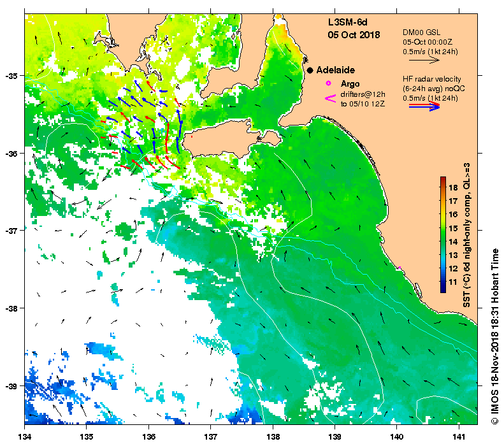Click the longitude label 141
This screenshot has width=504, height=446.
tap(459, 436)
